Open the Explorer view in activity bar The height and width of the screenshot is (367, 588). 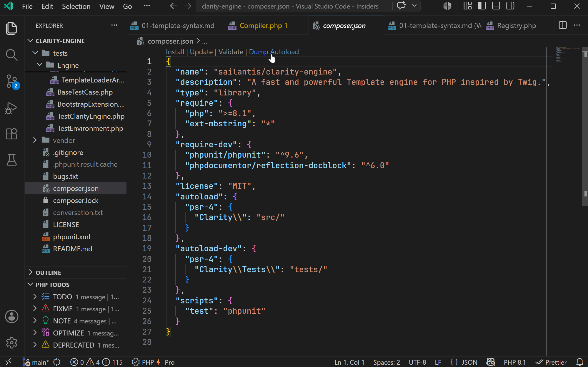point(11,28)
